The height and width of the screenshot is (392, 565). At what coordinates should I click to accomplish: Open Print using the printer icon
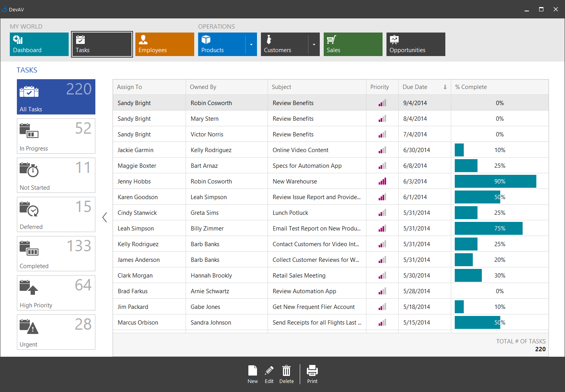[x=312, y=374]
